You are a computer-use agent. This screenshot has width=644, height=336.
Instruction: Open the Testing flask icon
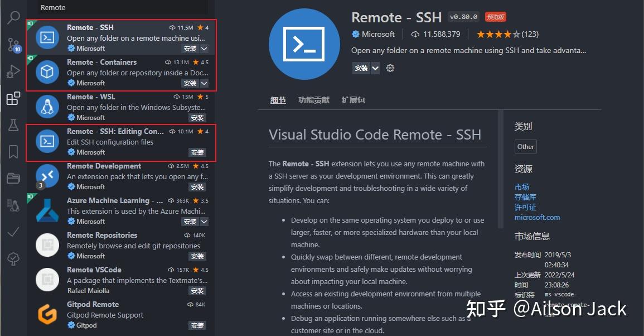[x=13, y=125]
